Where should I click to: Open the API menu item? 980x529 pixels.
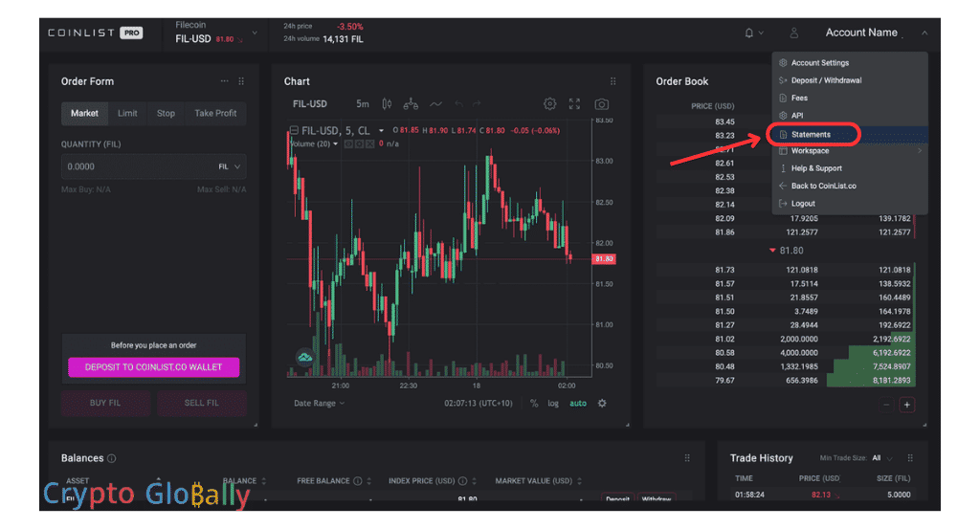[x=850, y=116]
